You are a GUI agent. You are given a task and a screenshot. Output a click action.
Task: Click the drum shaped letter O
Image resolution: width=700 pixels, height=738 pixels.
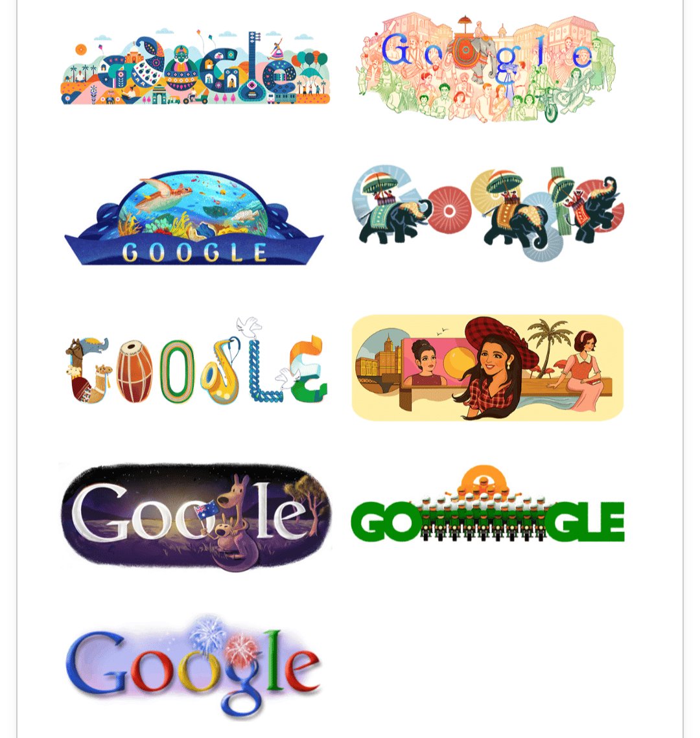click(x=135, y=371)
